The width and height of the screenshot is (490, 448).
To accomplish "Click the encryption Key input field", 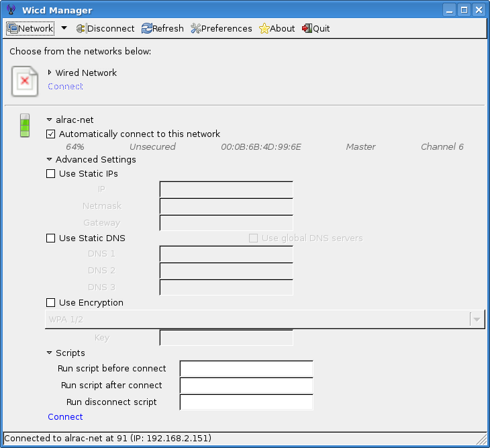I will (x=226, y=338).
